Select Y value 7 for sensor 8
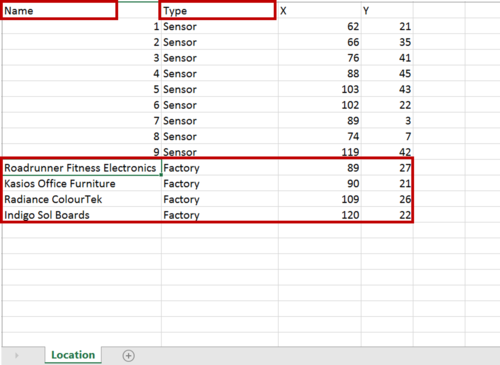500x365 pixels. coord(387,136)
